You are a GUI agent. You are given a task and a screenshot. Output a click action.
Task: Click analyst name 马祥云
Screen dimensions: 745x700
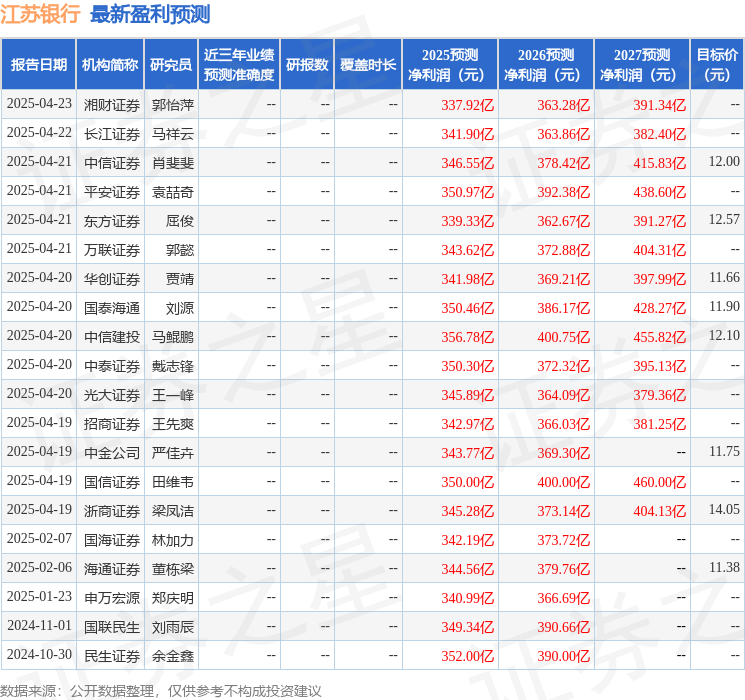coord(172,134)
